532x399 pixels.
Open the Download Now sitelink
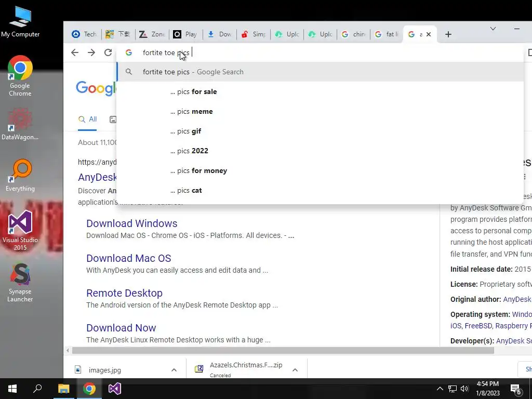click(x=121, y=328)
